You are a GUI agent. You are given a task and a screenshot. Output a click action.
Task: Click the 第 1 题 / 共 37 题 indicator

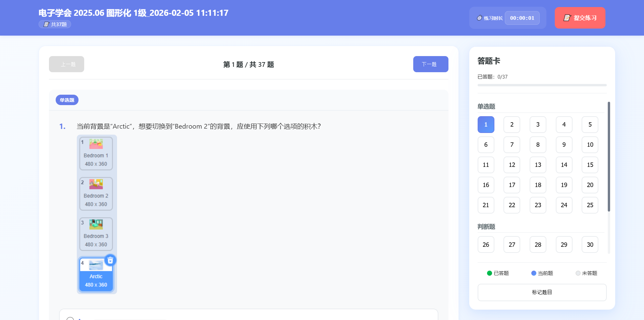(249, 64)
